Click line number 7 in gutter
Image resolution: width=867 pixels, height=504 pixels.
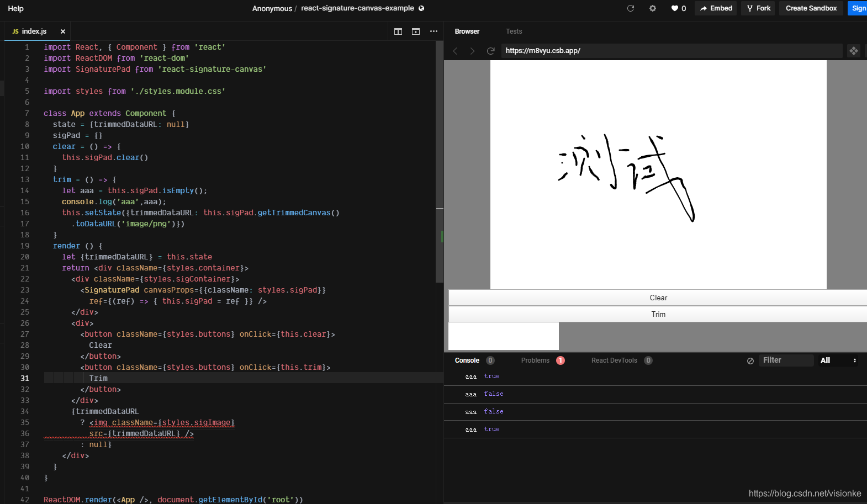27,113
